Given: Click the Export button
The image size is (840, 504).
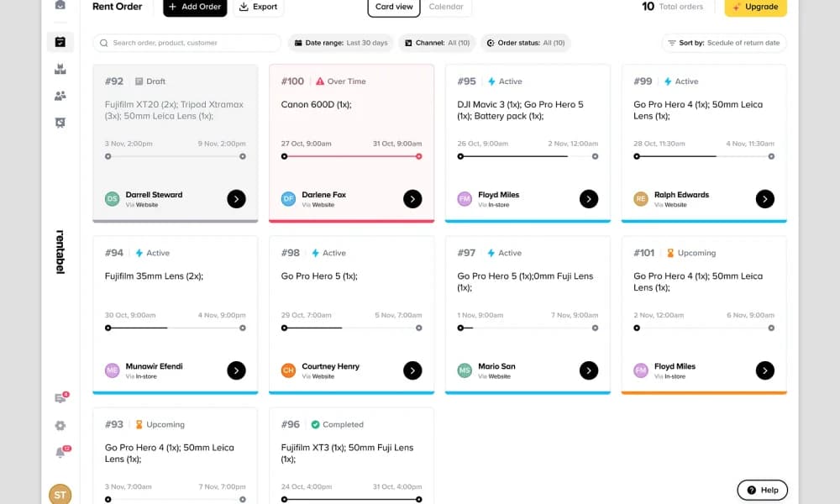Looking at the screenshot, I should 258,7.
